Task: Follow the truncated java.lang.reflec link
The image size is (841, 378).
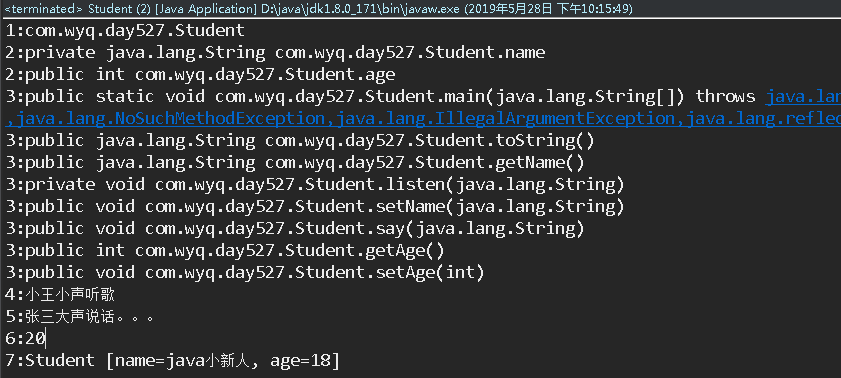Action: 760,118
